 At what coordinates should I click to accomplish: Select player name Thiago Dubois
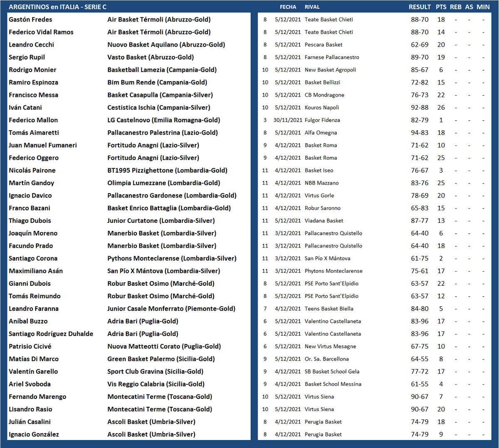click(x=30, y=220)
